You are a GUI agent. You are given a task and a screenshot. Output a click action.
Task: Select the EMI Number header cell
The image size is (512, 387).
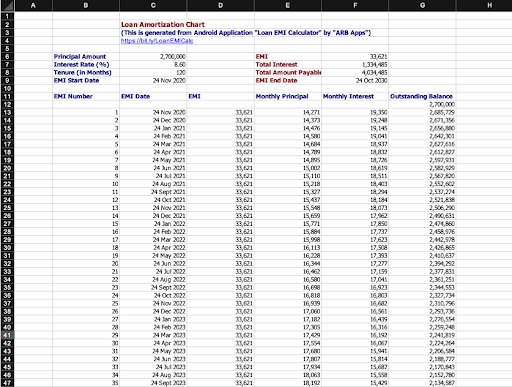[x=86, y=97]
